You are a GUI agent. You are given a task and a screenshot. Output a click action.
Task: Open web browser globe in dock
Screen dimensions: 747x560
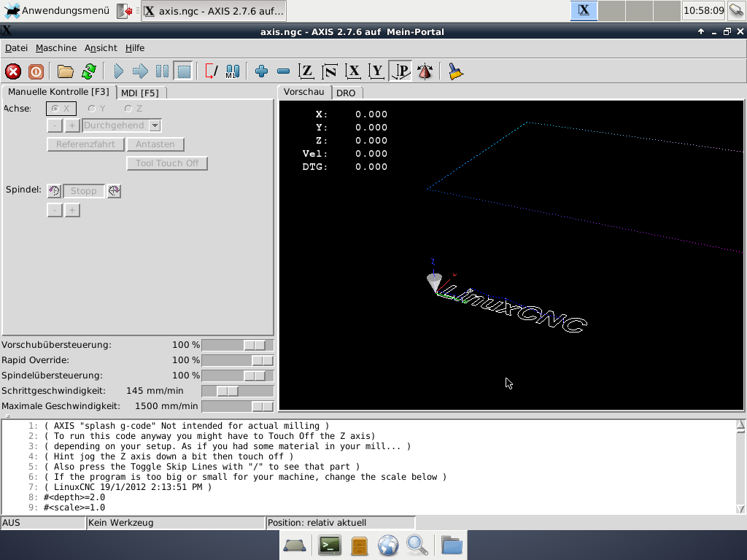pyautogui.click(x=388, y=545)
